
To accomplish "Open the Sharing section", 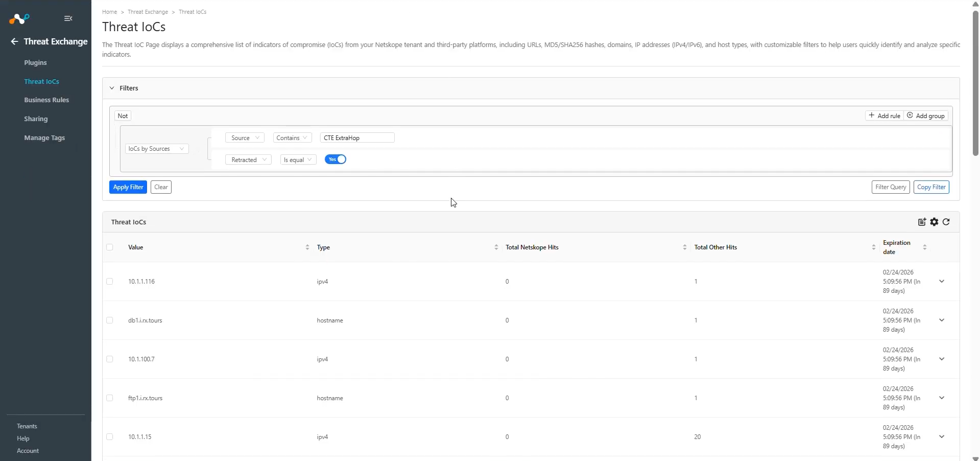I will [x=36, y=119].
